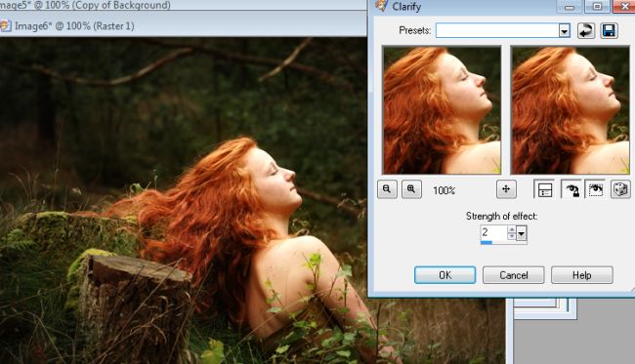Image resolution: width=635 pixels, height=364 pixels.
Task: Click the before preview pane on left
Action: [x=442, y=110]
